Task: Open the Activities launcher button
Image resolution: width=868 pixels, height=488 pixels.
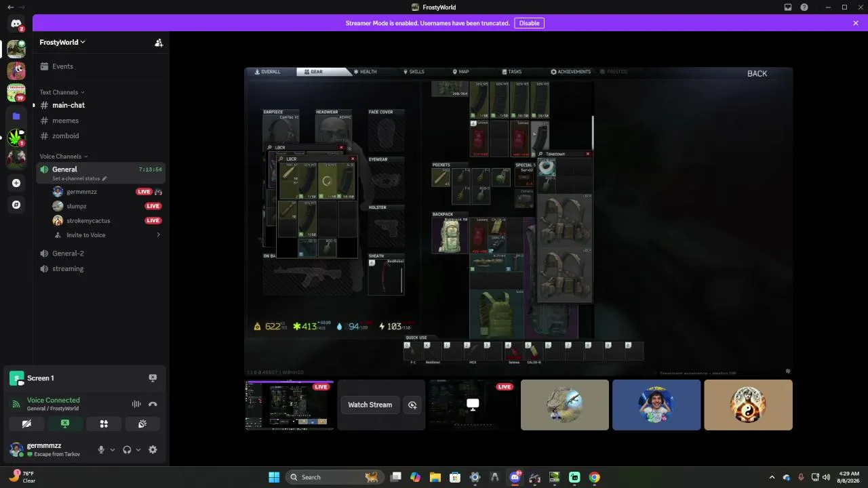Action: point(104,424)
